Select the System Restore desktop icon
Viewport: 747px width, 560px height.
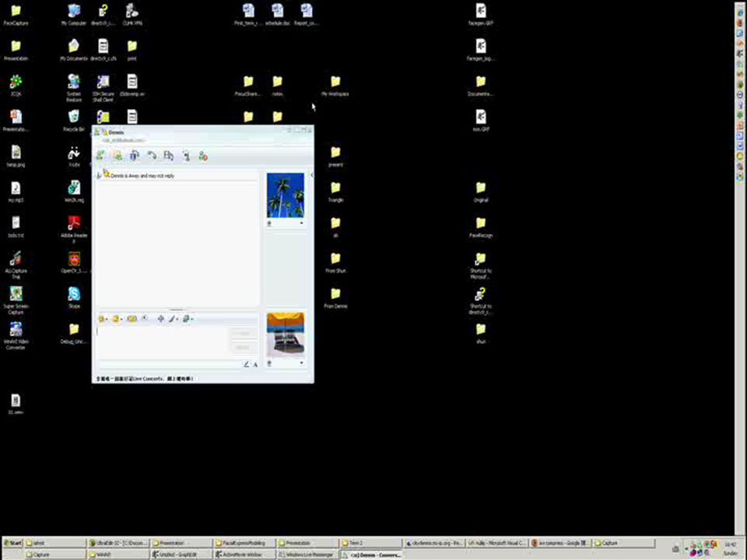pos(74,88)
